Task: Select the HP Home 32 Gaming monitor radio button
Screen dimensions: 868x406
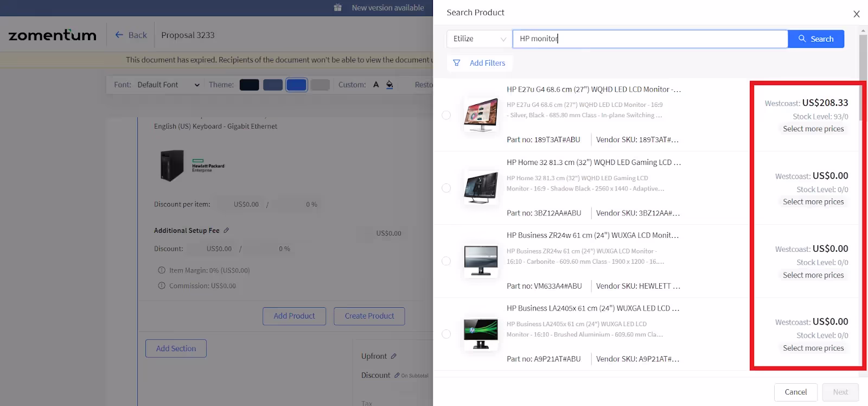Action: coord(446,188)
